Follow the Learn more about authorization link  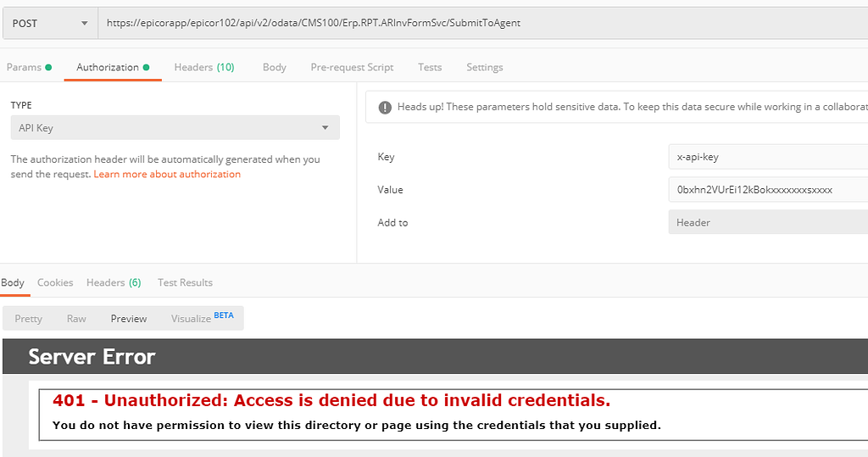pos(167,174)
